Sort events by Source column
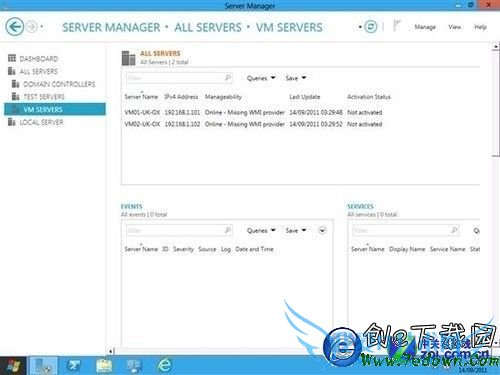500x375 pixels. pos(207,249)
